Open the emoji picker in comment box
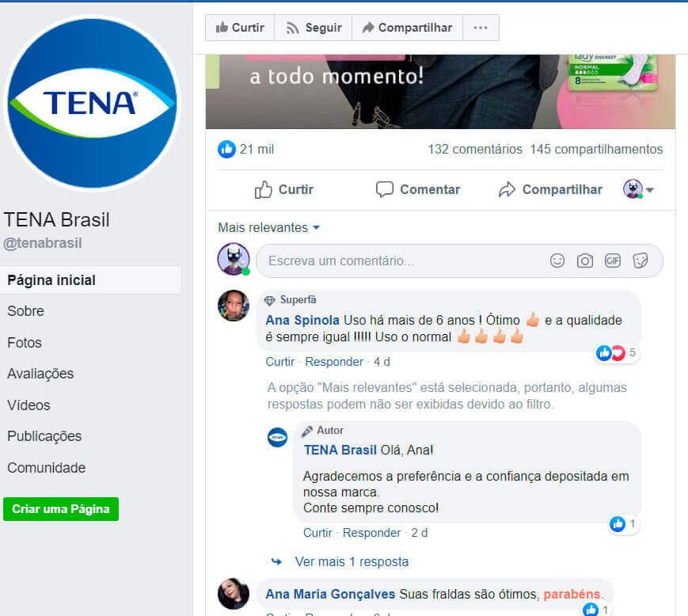Image resolution: width=688 pixels, height=616 pixels. 557,260
